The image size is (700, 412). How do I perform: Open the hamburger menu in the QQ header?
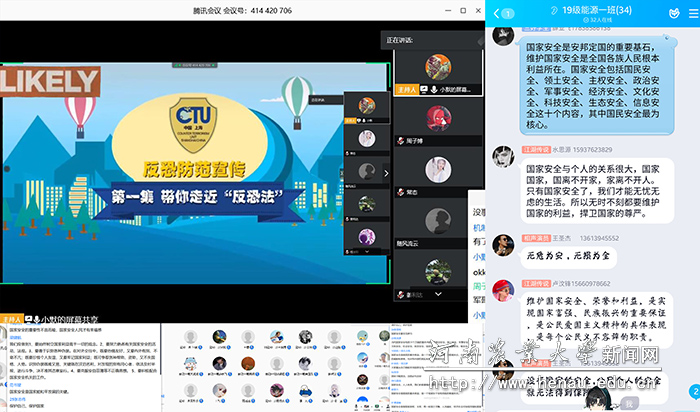click(694, 14)
